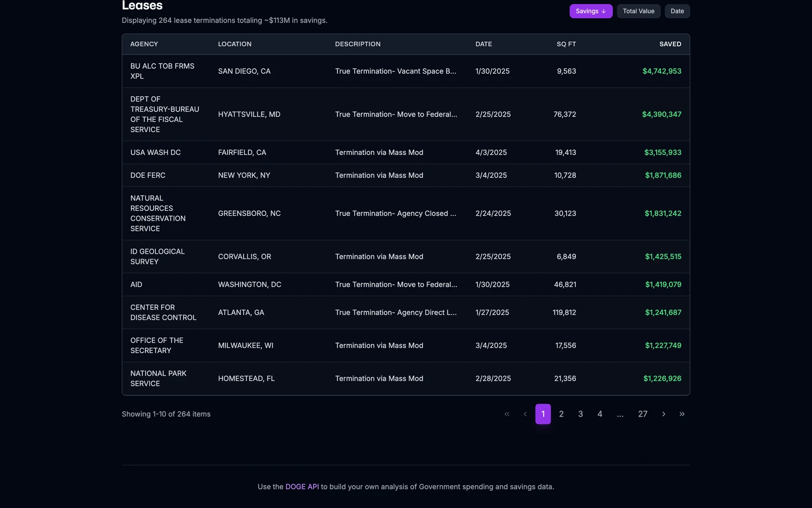Select the Dept of Treasury-Bureau of Fiscal Service agency
Screen dimensions: 812x508
click(x=165, y=114)
